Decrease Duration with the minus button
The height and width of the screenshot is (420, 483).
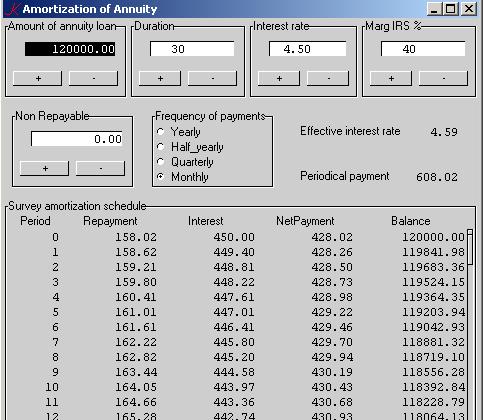coord(212,78)
